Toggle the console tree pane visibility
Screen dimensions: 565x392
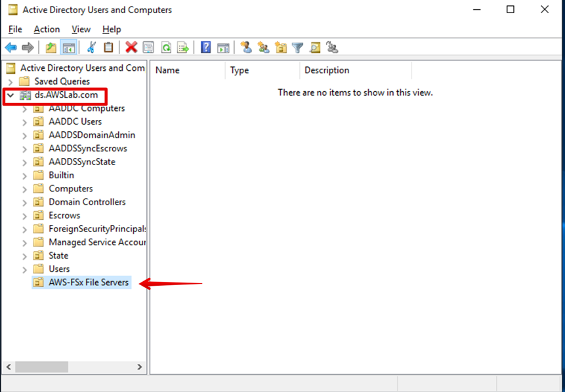pyautogui.click(x=68, y=47)
